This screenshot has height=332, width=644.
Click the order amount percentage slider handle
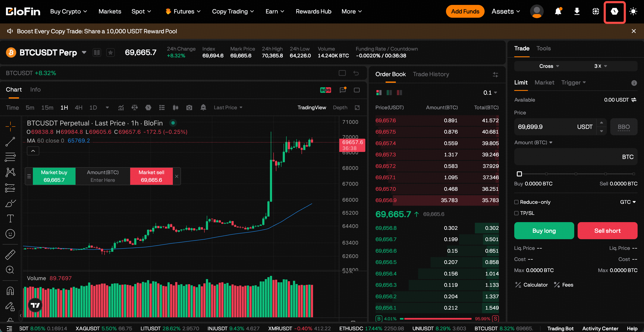coord(519,174)
